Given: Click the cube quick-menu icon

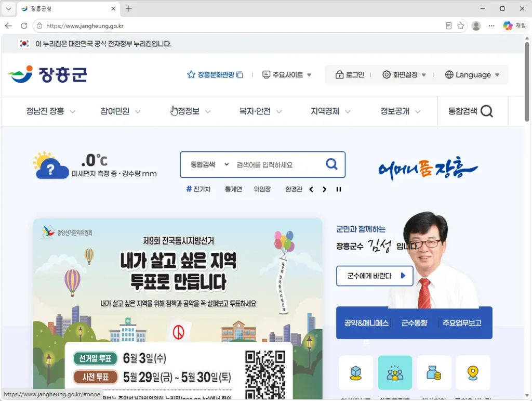Looking at the screenshot, I should 355,373.
